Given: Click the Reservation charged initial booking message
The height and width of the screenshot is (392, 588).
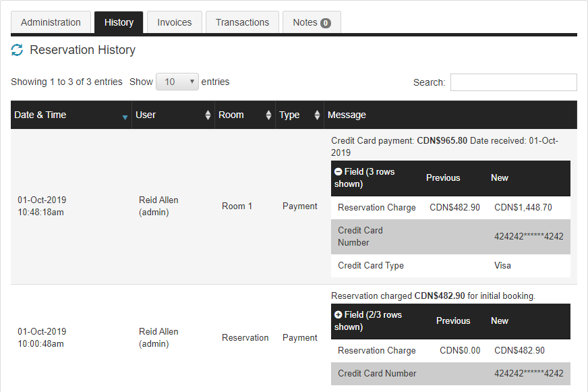Looking at the screenshot, I should tap(433, 296).
